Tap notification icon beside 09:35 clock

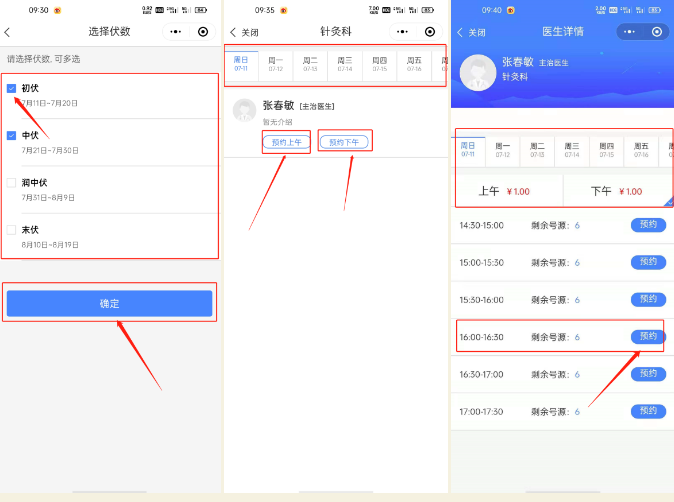click(x=283, y=10)
